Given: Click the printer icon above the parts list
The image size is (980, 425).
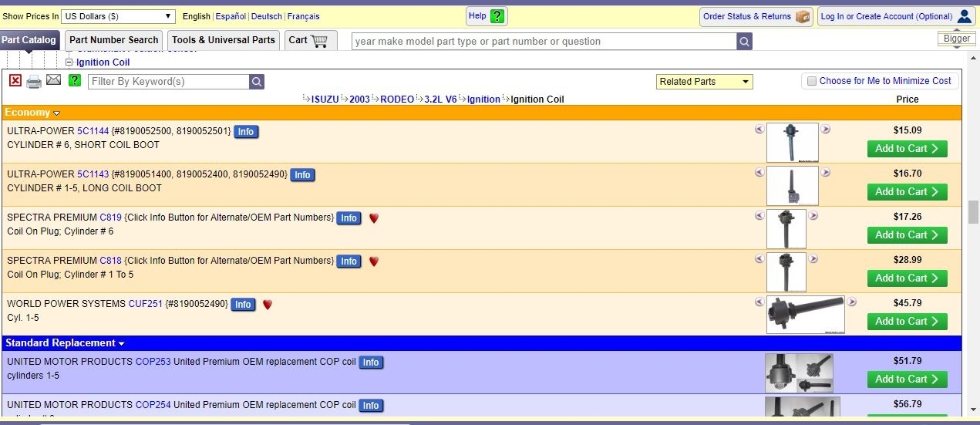Looking at the screenshot, I should 34,81.
